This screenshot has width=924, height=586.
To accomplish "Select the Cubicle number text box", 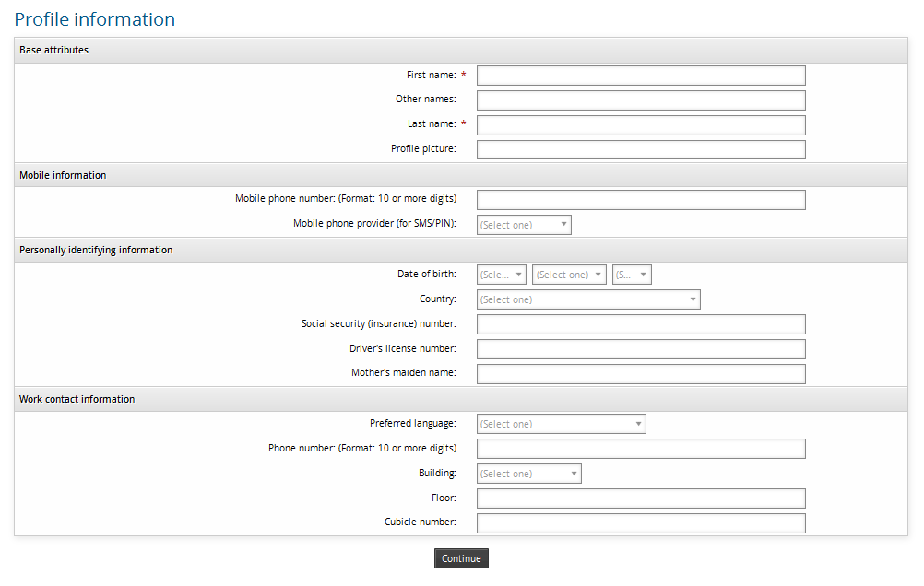I will pyautogui.click(x=641, y=522).
